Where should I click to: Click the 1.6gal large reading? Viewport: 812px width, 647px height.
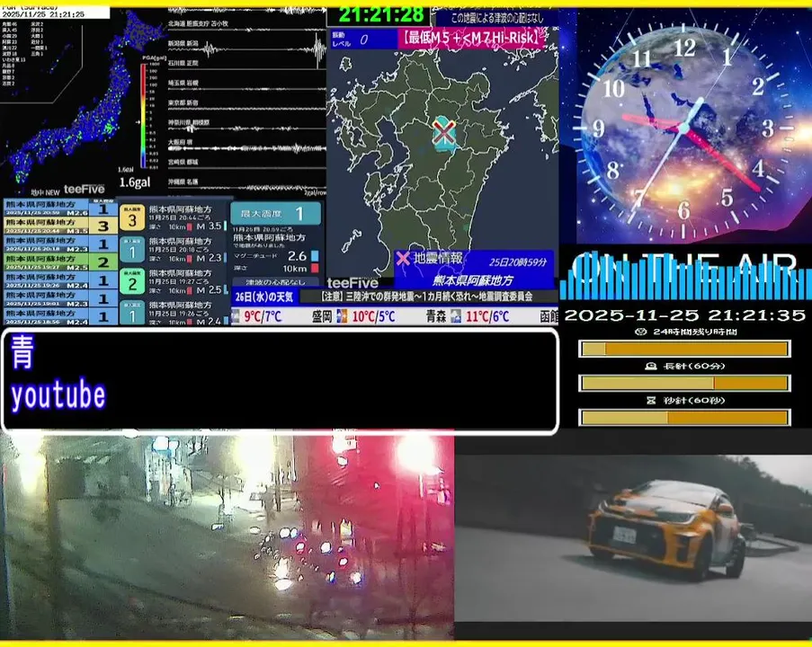[x=135, y=182]
